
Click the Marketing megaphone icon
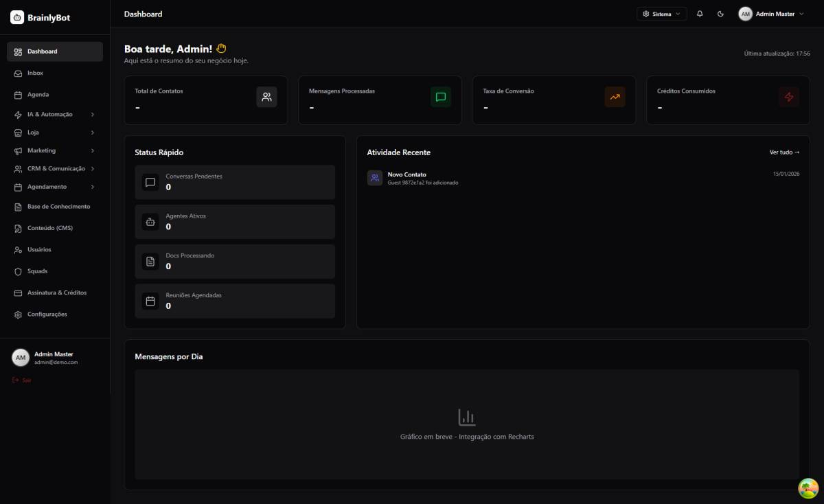click(19, 150)
